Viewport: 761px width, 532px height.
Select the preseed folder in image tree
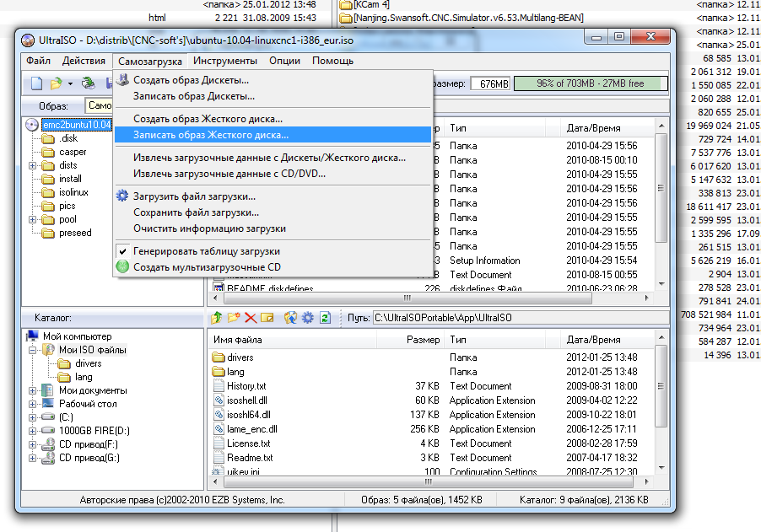pyautogui.click(x=75, y=233)
